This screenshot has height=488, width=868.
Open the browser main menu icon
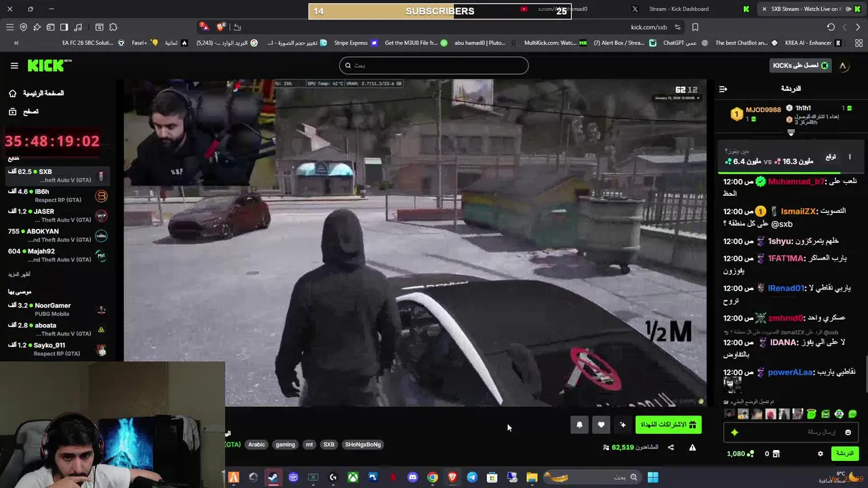[x=9, y=27]
